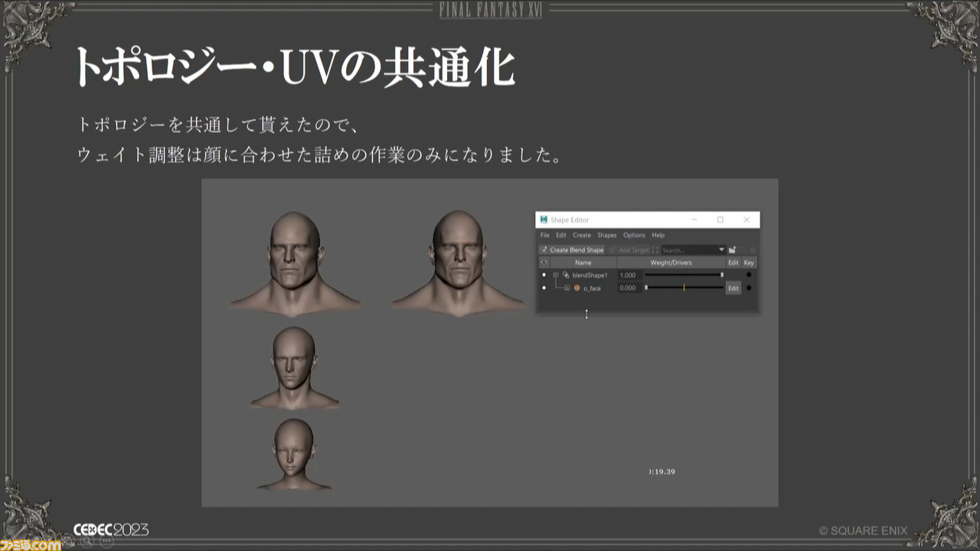Image resolution: width=980 pixels, height=551 pixels.
Task: Select the muscular head model beside Shape Editor
Action: 459,262
